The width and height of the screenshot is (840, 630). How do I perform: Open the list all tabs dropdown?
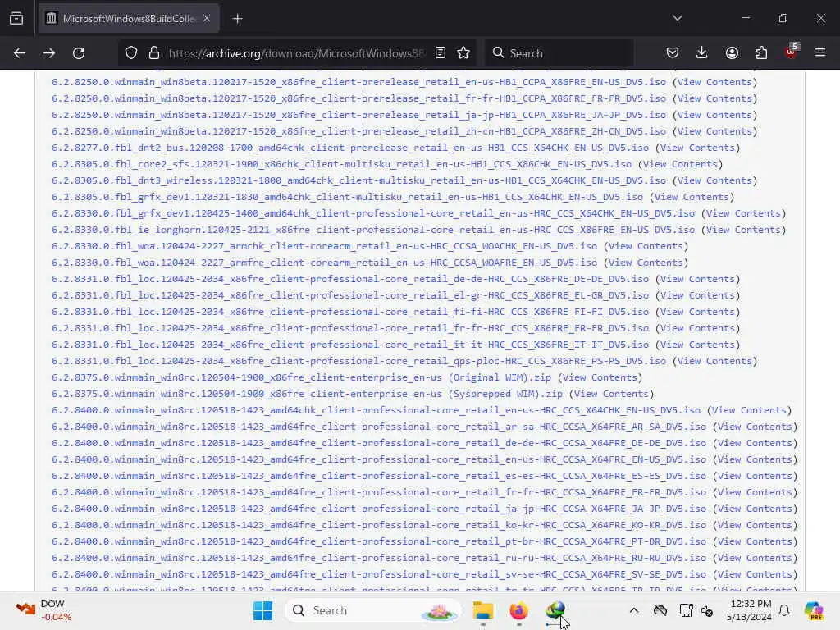[677, 18]
